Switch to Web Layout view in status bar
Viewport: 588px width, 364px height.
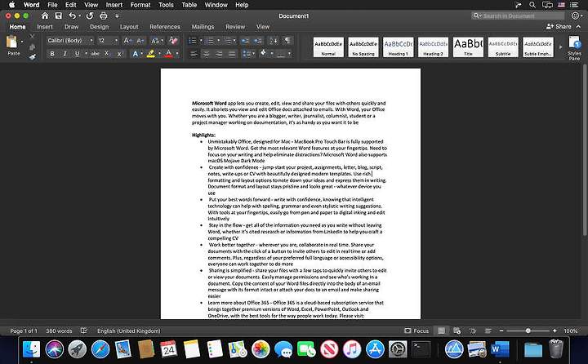point(457,331)
